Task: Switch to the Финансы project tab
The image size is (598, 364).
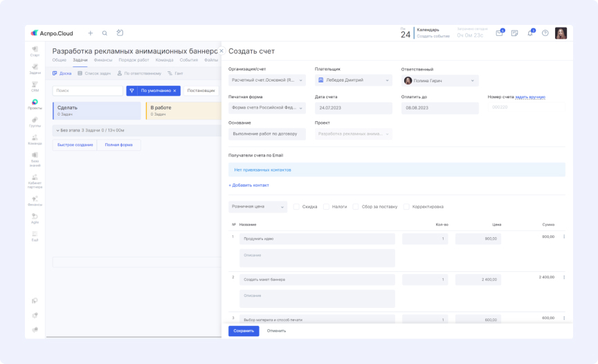Action: [x=103, y=60]
